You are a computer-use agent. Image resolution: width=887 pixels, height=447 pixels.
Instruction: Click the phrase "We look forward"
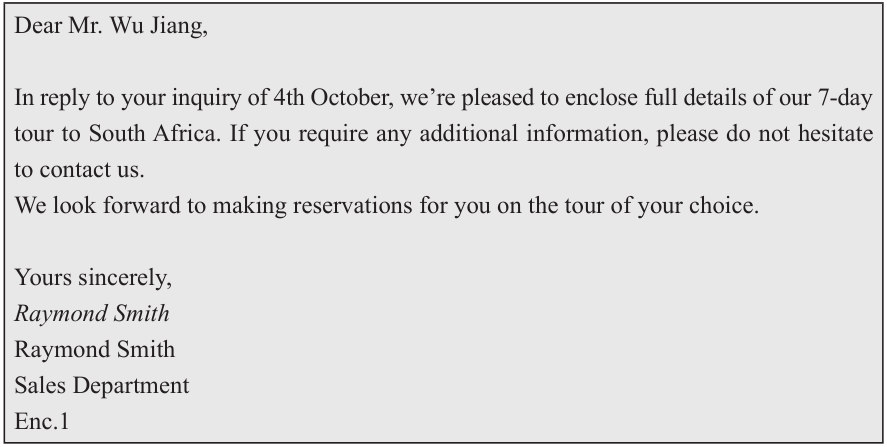click(x=78, y=207)
